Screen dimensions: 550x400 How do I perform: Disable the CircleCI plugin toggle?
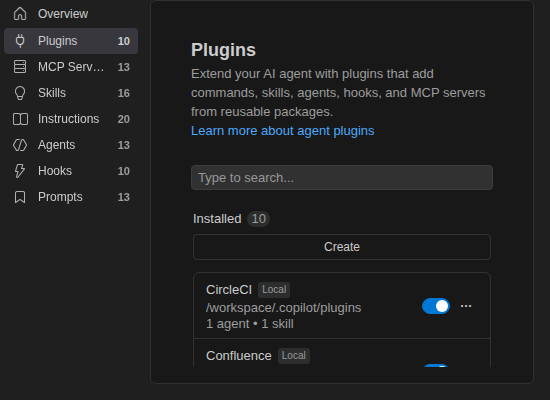pyautogui.click(x=436, y=306)
